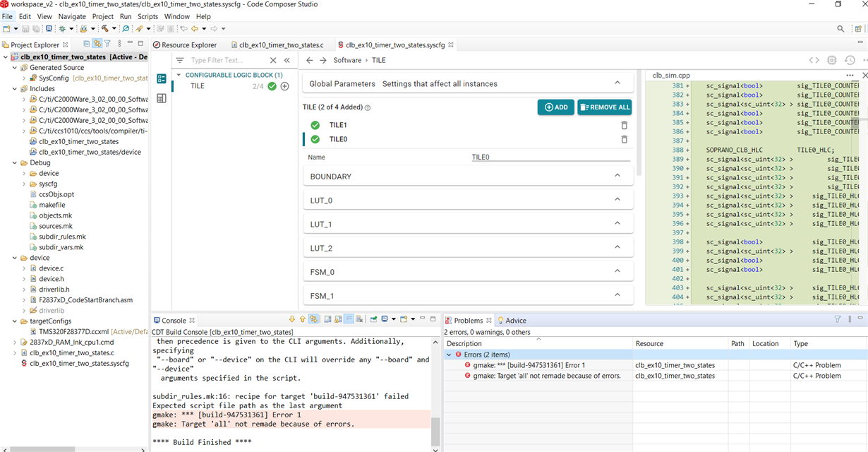The height and width of the screenshot is (452, 868).
Task: Expand the FSM_0 section
Action: point(617,271)
